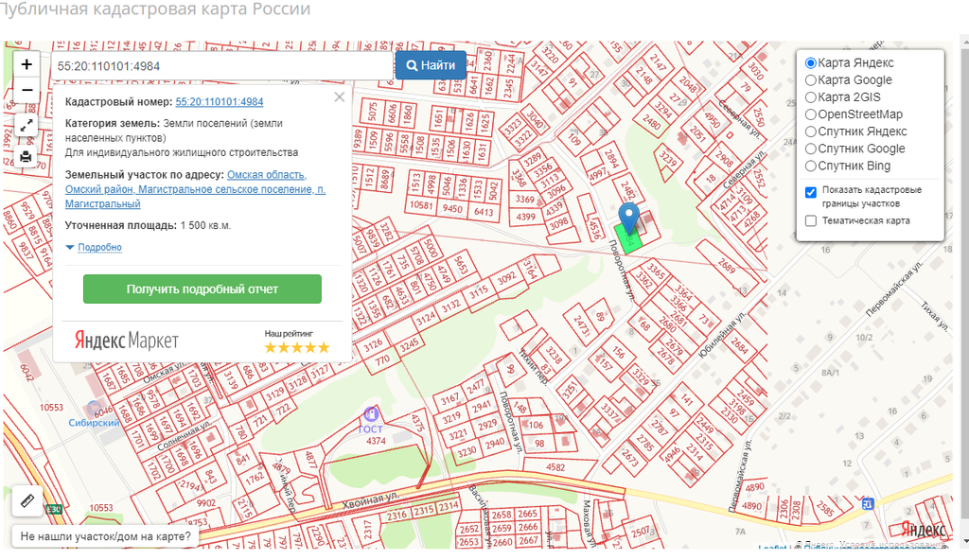The image size is (969, 560).
Task: Click the ГОСТ map point icon
Action: tap(371, 413)
